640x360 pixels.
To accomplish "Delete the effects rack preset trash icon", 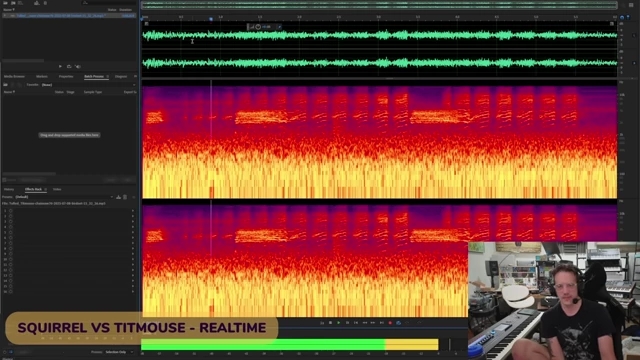I will click(x=125, y=197).
